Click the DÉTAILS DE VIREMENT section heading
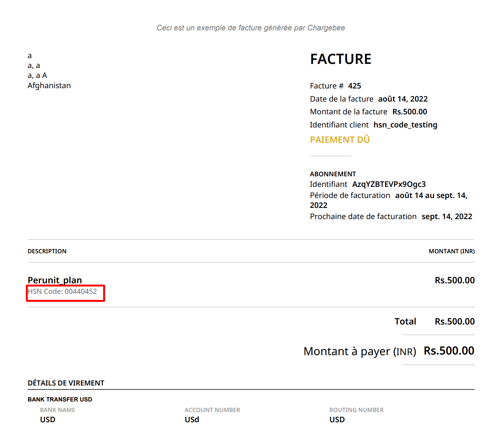This screenshot has width=504, height=435. tap(66, 383)
